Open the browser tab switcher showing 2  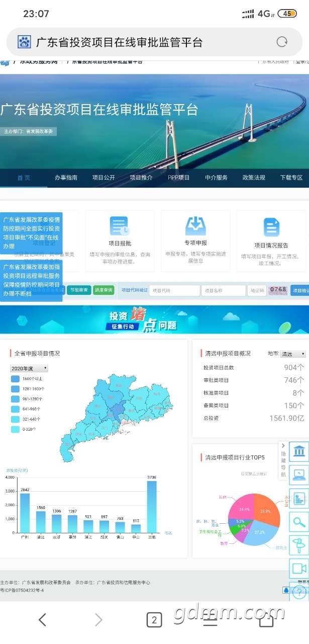[154, 620]
